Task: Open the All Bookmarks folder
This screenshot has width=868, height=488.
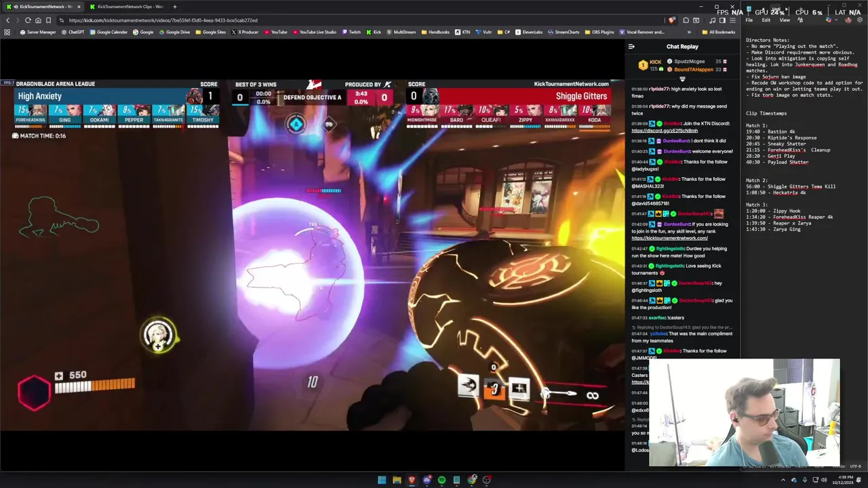Action: tap(719, 32)
